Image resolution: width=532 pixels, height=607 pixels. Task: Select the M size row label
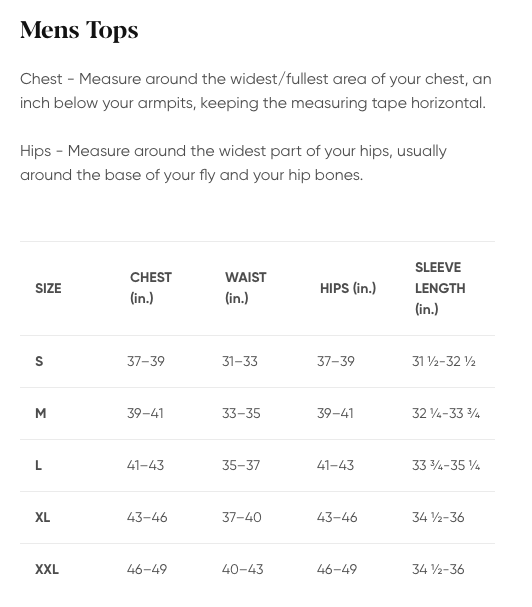point(41,413)
